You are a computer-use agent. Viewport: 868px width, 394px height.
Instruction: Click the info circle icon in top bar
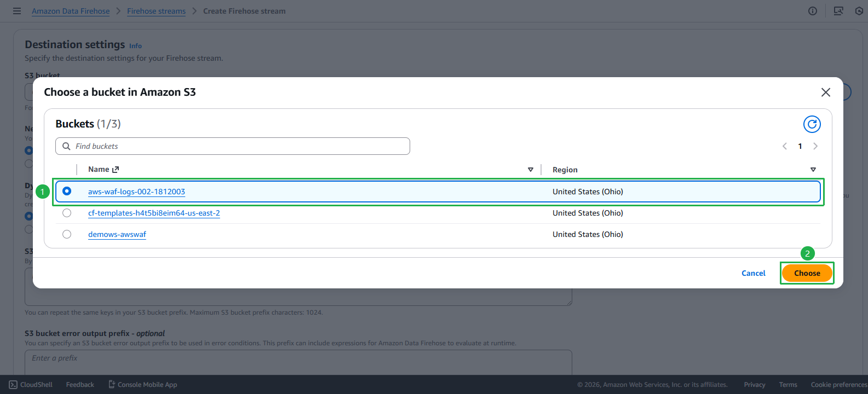click(813, 11)
